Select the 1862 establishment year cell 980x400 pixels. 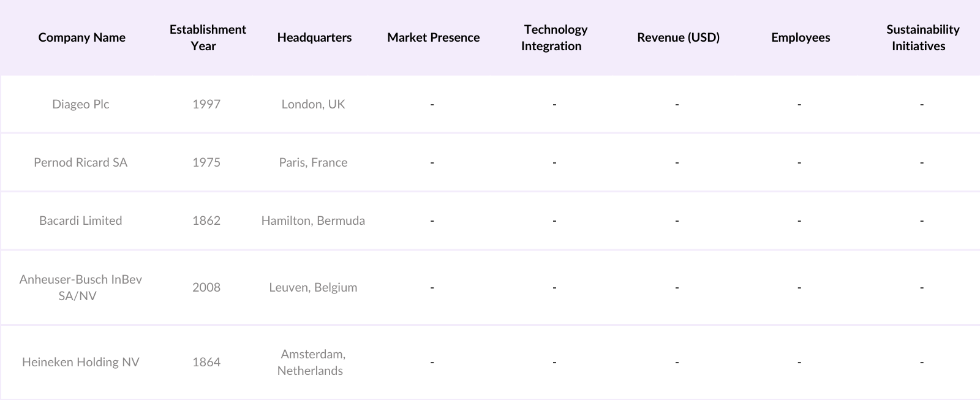point(206,221)
